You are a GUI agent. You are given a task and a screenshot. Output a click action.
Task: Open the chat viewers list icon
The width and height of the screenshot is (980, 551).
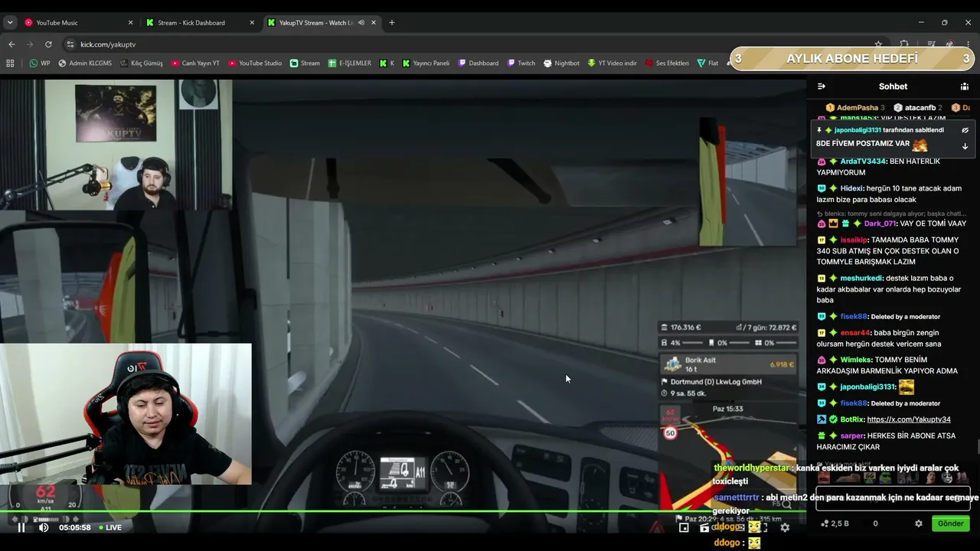[x=965, y=86]
